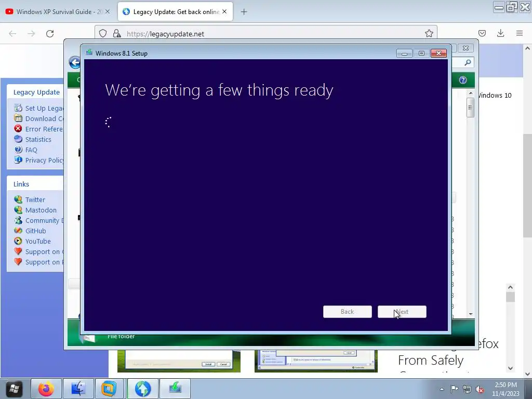This screenshot has height=399, width=532.
Task: Bookmark this page with the star
Action: pos(429,33)
